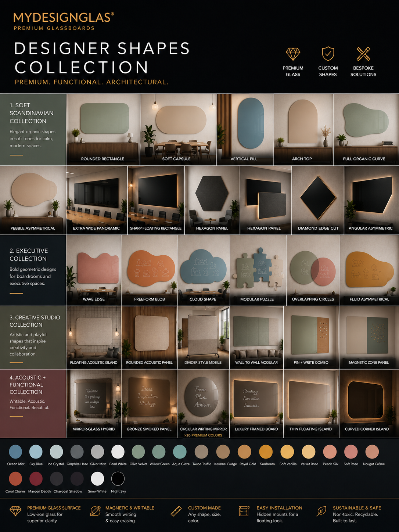Open the Angular Asymmetric board image
This screenshot has width=399, height=532.
click(x=371, y=200)
